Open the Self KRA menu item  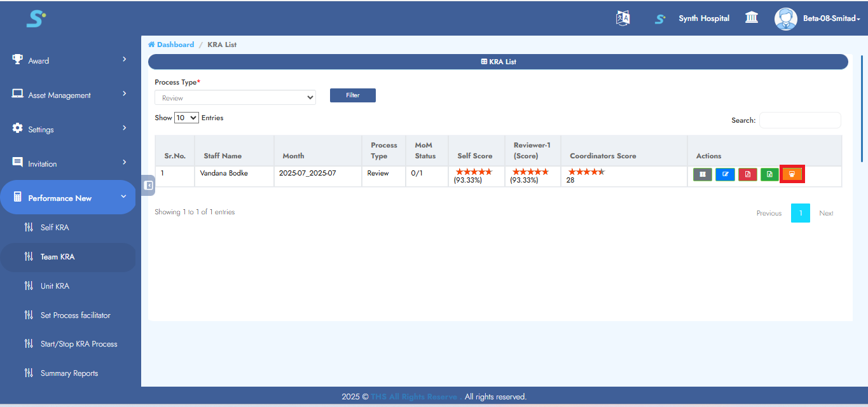(55, 228)
